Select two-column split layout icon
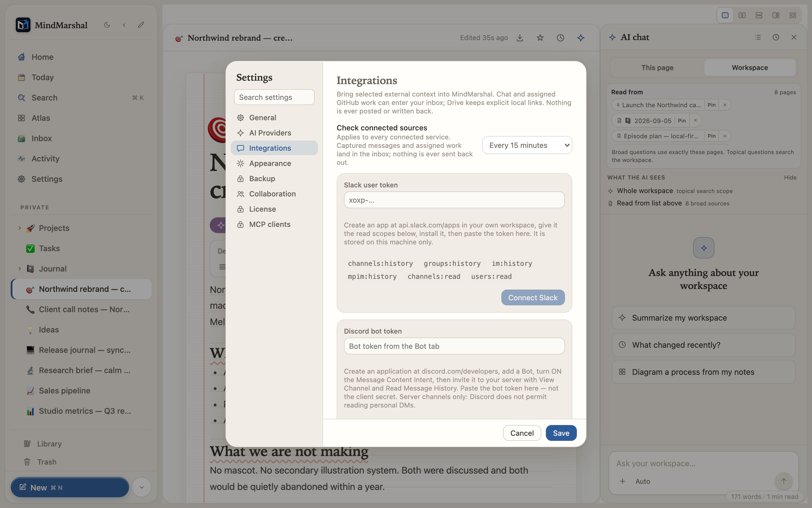The height and width of the screenshot is (508, 812). [742, 16]
